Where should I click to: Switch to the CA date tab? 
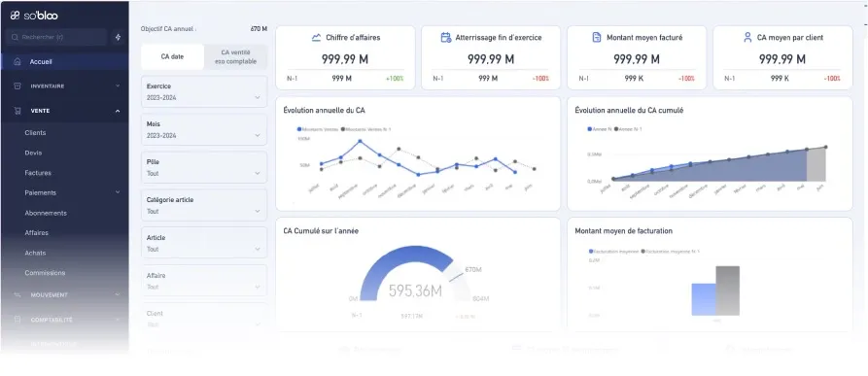(x=173, y=56)
